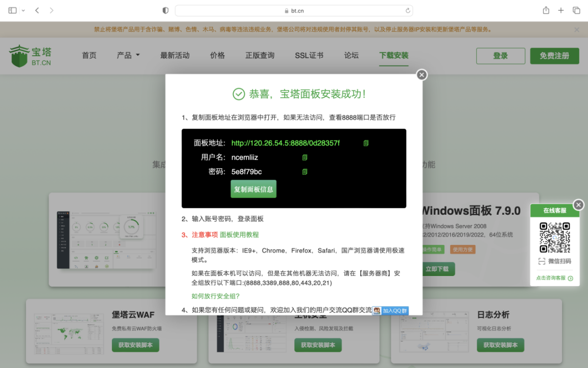
Task: Go forward with the browser forward arrow
Action: tap(52, 11)
